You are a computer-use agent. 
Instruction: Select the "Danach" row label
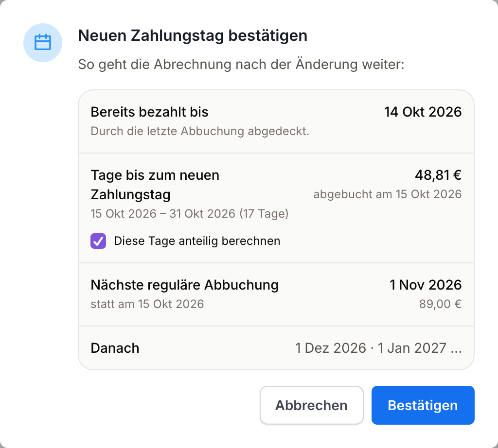coord(115,348)
